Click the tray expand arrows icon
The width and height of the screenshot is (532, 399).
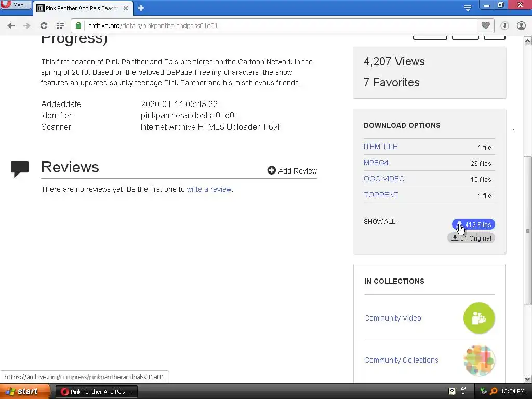tap(463, 391)
